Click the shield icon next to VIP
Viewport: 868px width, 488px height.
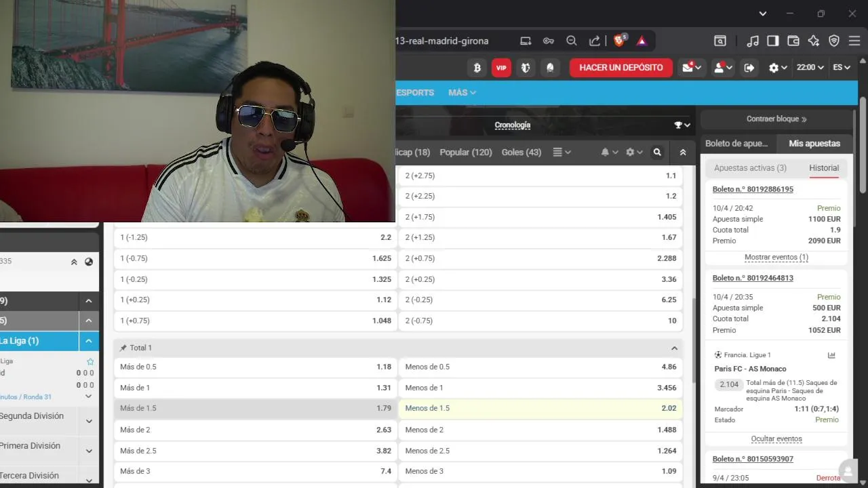[x=526, y=68]
